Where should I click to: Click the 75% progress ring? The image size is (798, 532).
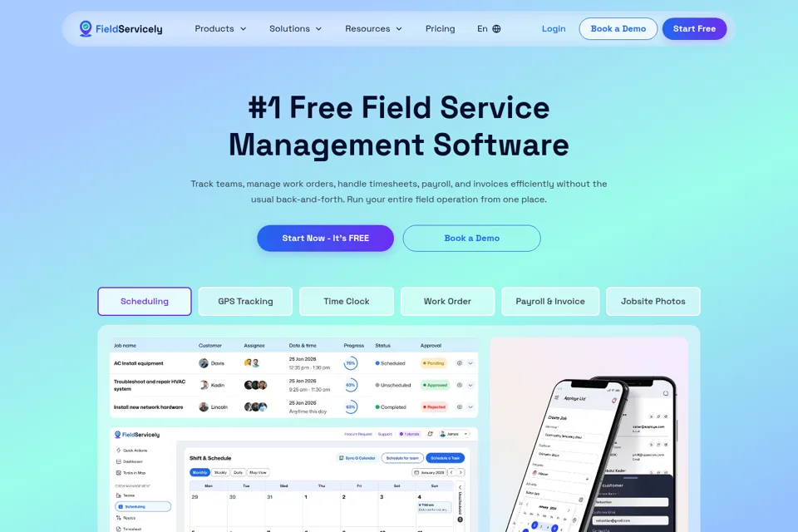click(351, 363)
